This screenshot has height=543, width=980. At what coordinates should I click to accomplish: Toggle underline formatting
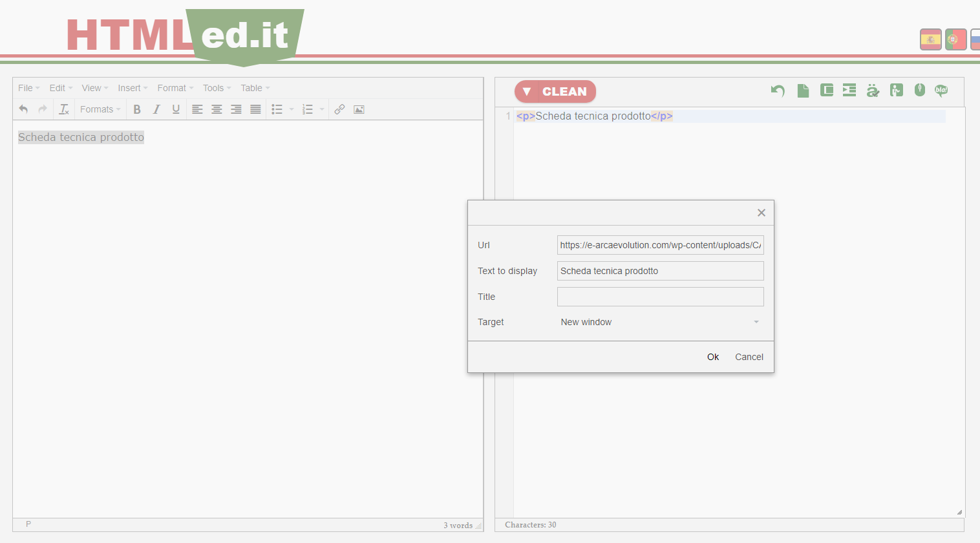click(x=176, y=109)
